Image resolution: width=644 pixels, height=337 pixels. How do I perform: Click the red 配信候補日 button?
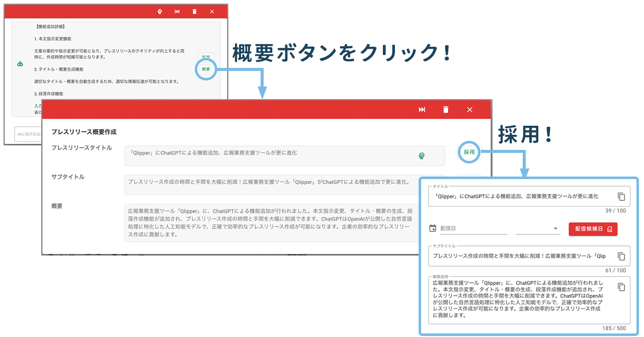coord(593,229)
